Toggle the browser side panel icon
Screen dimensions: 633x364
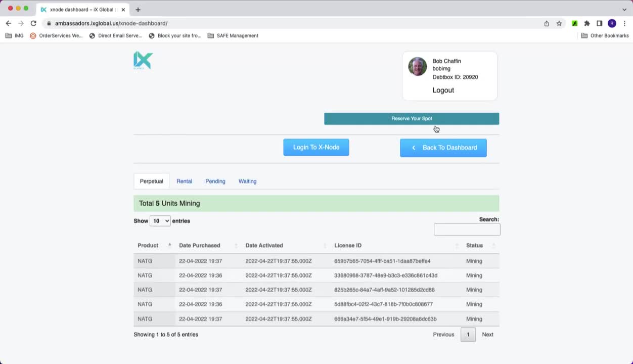pos(600,23)
